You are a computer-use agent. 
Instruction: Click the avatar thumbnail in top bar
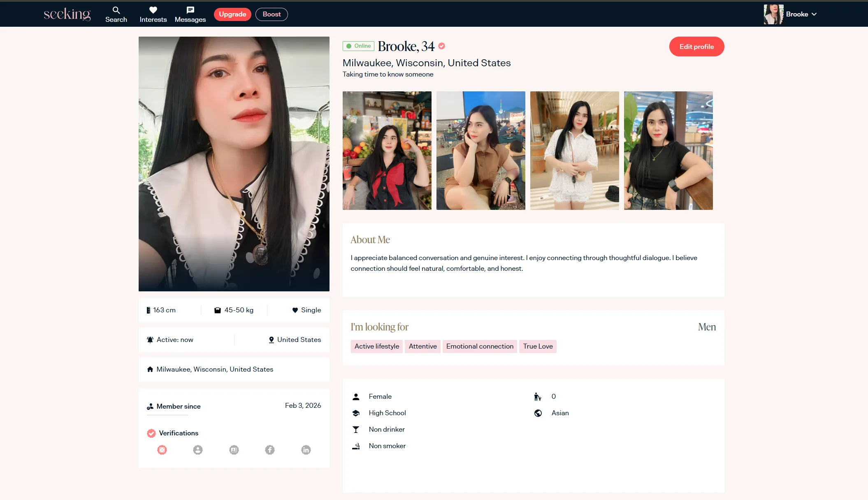coord(773,14)
